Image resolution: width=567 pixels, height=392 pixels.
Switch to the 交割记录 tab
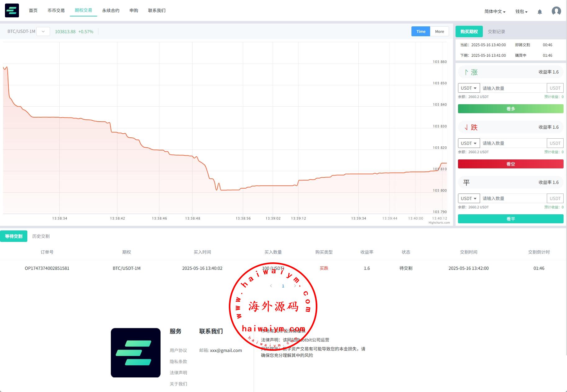tap(496, 32)
